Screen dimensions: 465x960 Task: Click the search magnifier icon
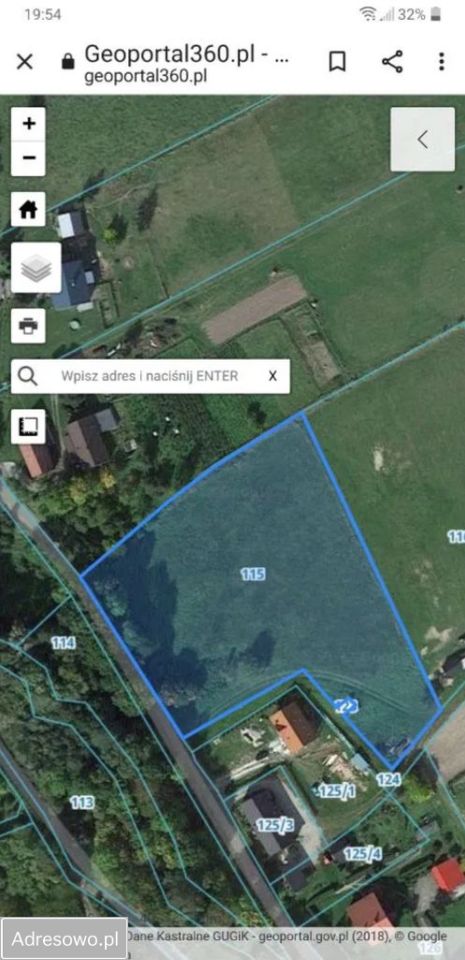(x=28, y=376)
